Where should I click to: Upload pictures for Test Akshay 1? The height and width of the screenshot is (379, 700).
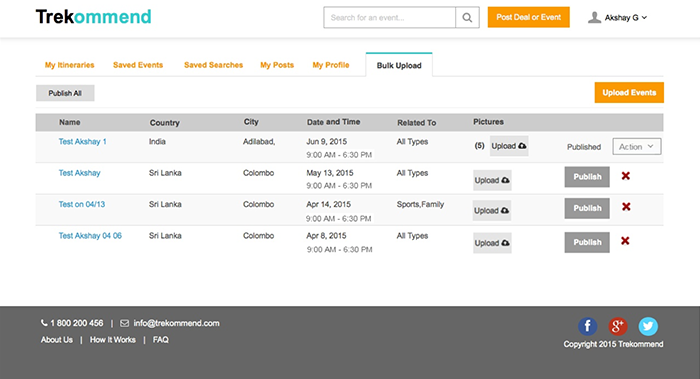pyautogui.click(x=509, y=146)
